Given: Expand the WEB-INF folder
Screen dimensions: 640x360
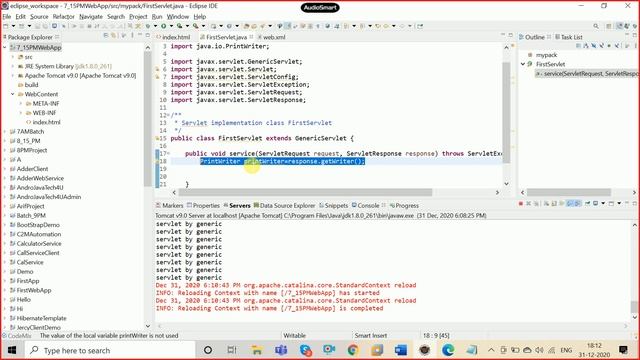Looking at the screenshot, I should 21,113.
